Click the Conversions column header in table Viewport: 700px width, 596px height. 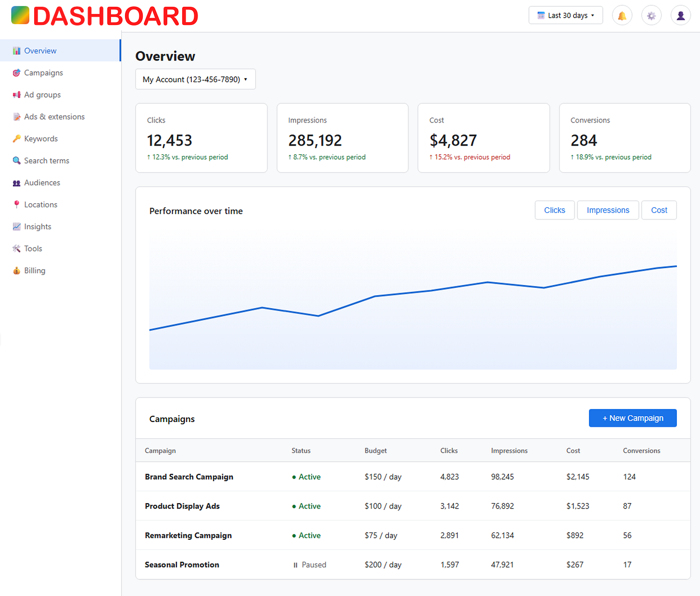[x=641, y=451]
